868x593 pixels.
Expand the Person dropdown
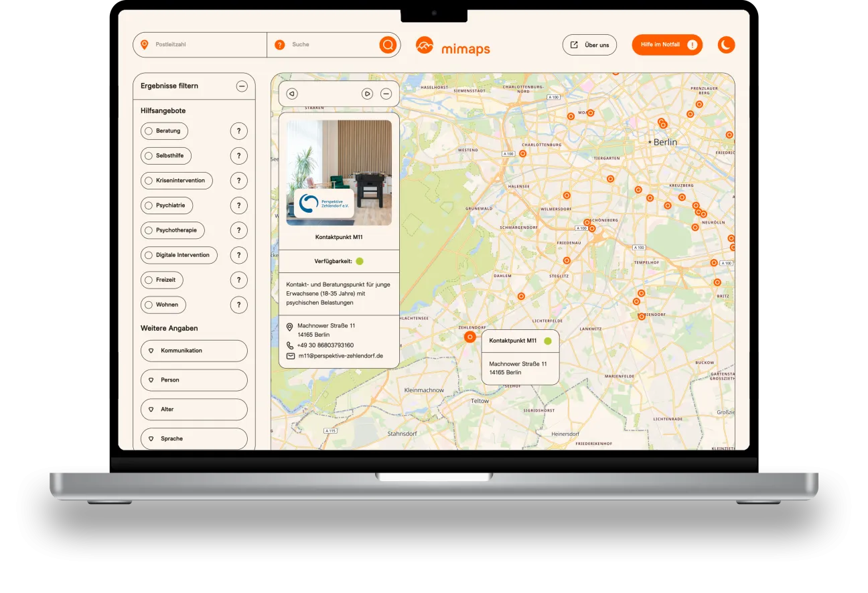[x=194, y=380]
